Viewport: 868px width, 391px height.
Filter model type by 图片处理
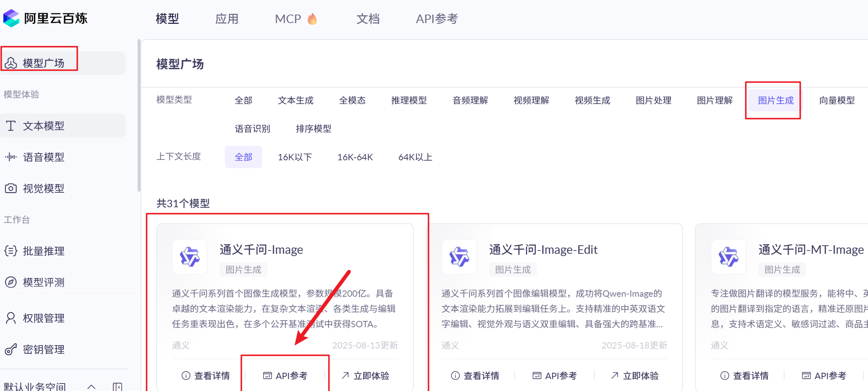click(x=654, y=100)
